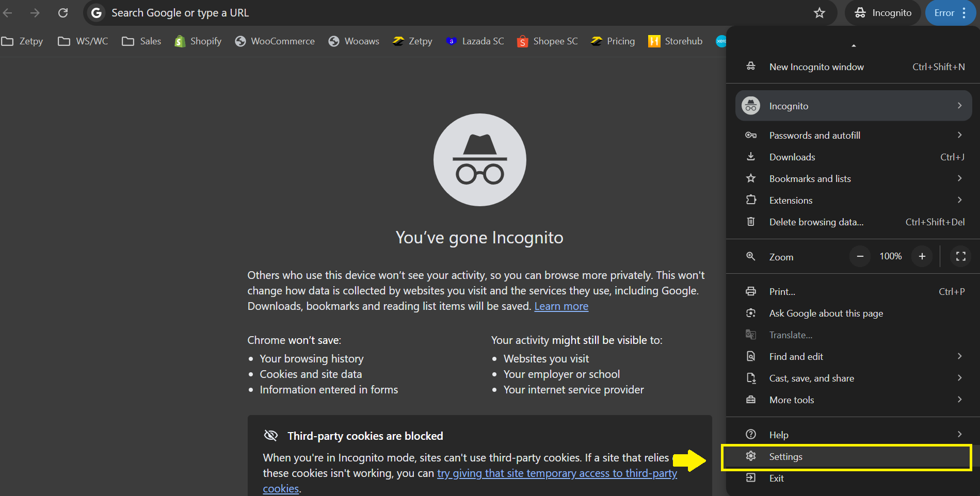Click the Error button in toolbar
The height and width of the screenshot is (496, 980).
[x=944, y=13]
